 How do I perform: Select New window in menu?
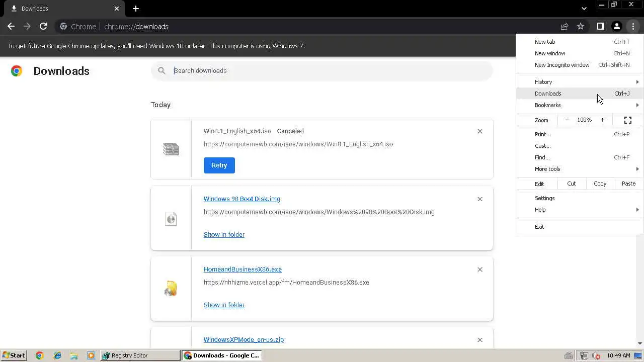point(580,53)
